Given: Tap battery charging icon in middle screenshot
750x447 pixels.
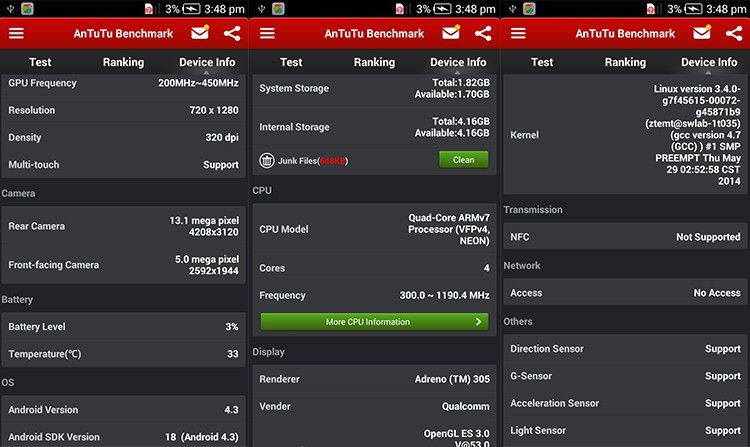Looking at the screenshot, I should pyautogui.click(x=442, y=9).
